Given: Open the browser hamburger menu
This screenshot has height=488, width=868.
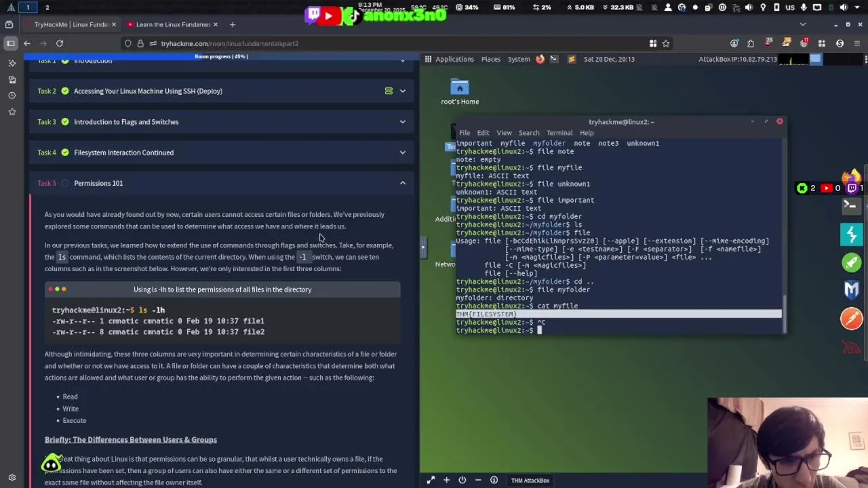Looking at the screenshot, I should click(x=856, y=43).
